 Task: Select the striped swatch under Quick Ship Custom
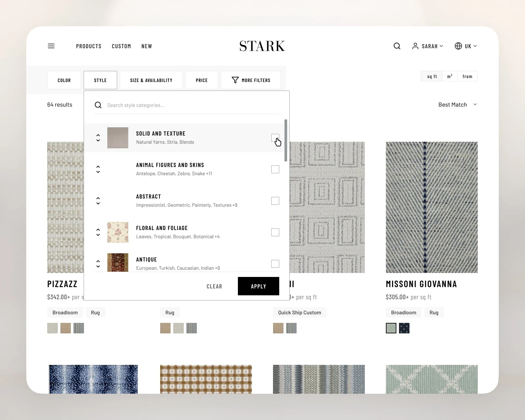pos(291,328)
